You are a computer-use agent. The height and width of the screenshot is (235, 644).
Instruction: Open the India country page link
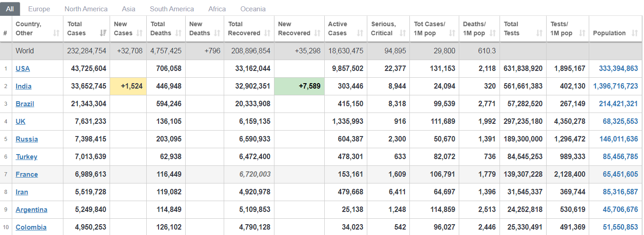click(24, 86)
